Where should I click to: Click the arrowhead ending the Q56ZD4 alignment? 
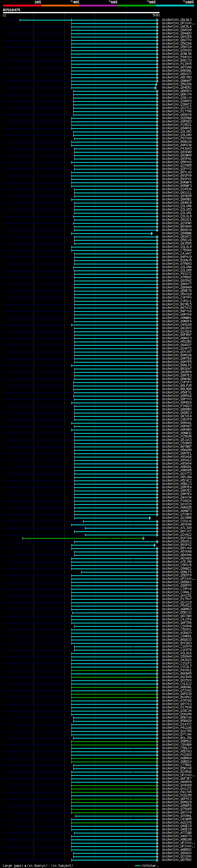(157, 84)
